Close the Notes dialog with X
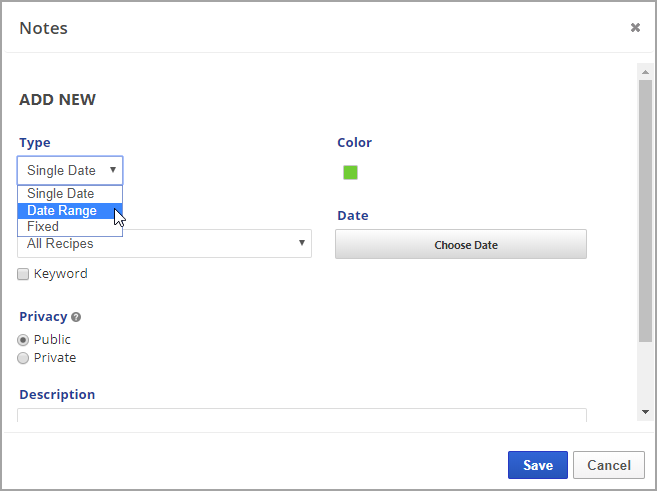The height and width of the screenshot is (491, 657). click(x=635, y=28)
